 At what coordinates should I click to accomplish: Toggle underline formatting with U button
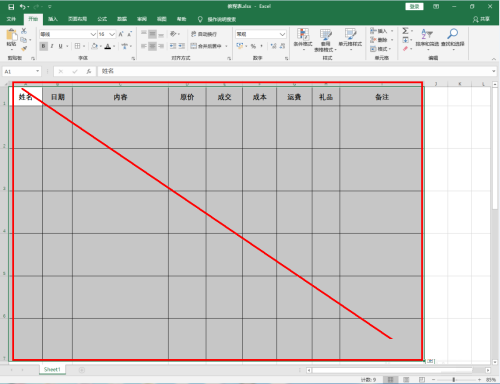(x=60, y=46)
